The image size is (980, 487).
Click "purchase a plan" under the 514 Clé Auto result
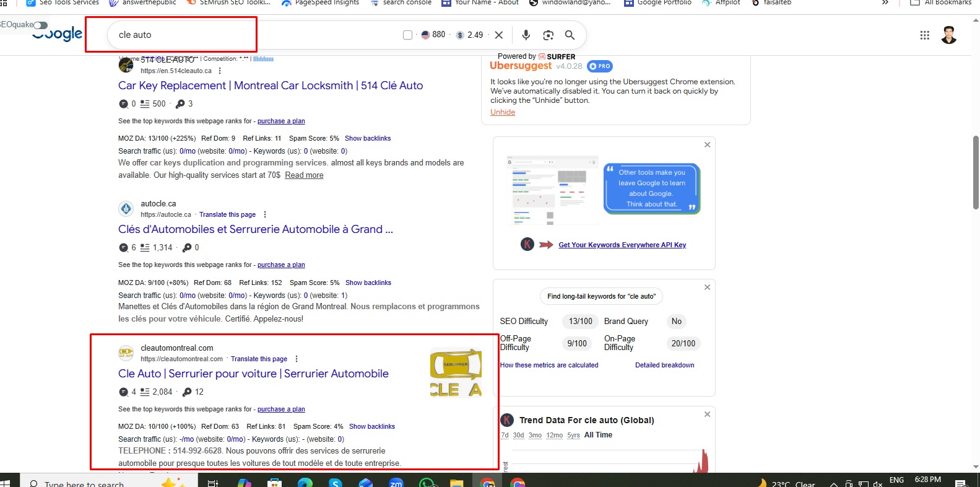point(281,121)
